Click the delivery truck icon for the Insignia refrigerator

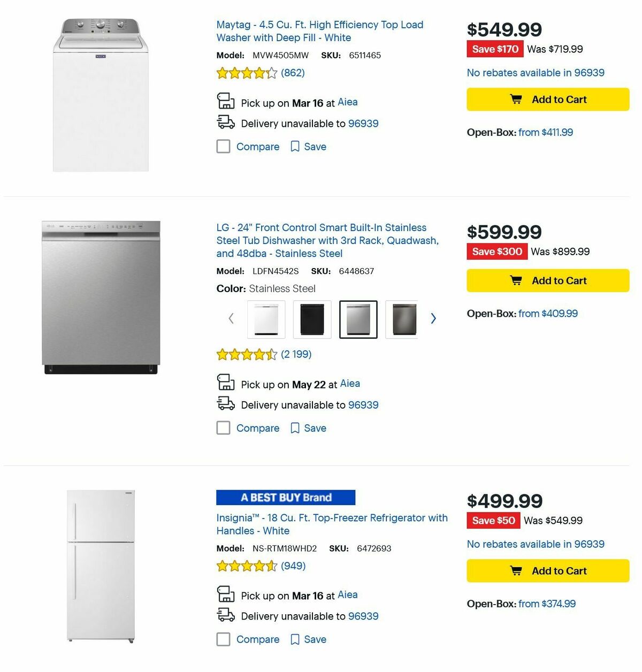(226, 614)
